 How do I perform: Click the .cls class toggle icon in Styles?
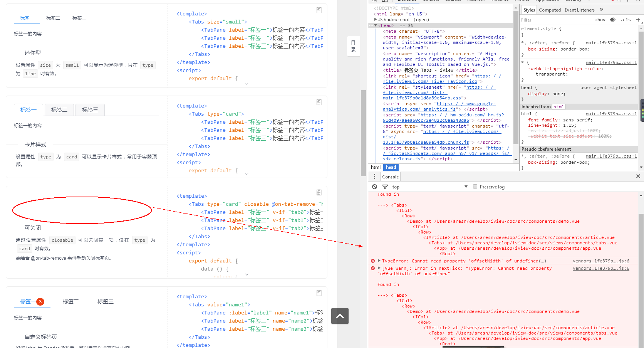tap(626, 19)
